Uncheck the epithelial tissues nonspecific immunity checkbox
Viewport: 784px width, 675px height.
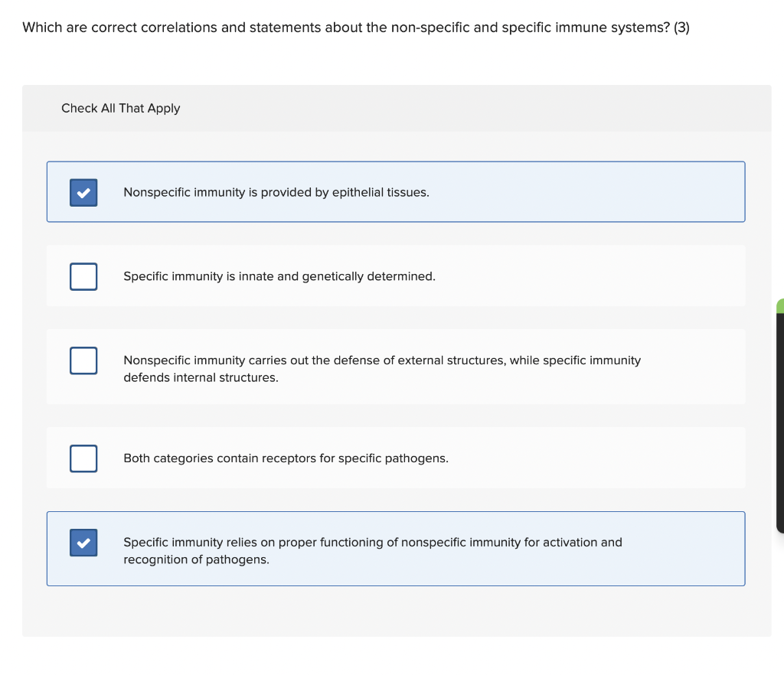83,192
